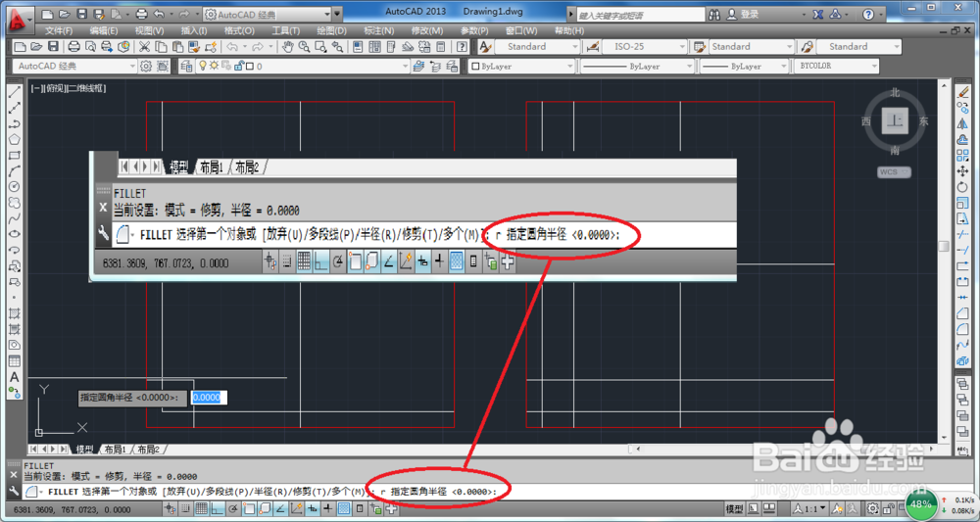Open the 1:1 annotation scale dropdown

(x=810, y=508)
